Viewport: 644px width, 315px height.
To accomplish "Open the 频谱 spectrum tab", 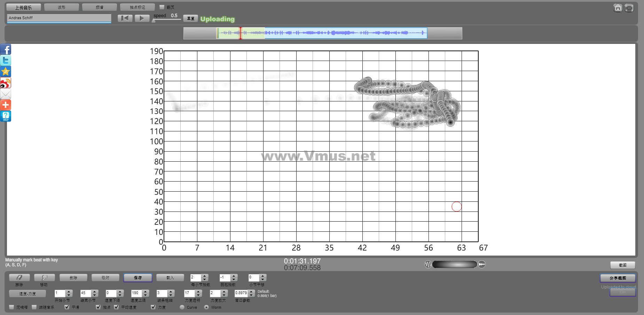I will click(x=100, y=7).
